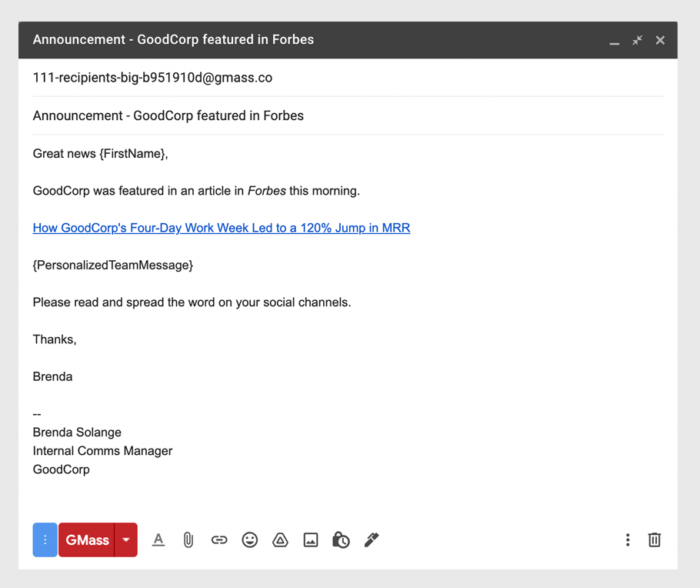Image resolution: width=700 pixels, height=588 pixels.
Task: Click the recipients field with the gmass.co address
Action: (348, 78)
